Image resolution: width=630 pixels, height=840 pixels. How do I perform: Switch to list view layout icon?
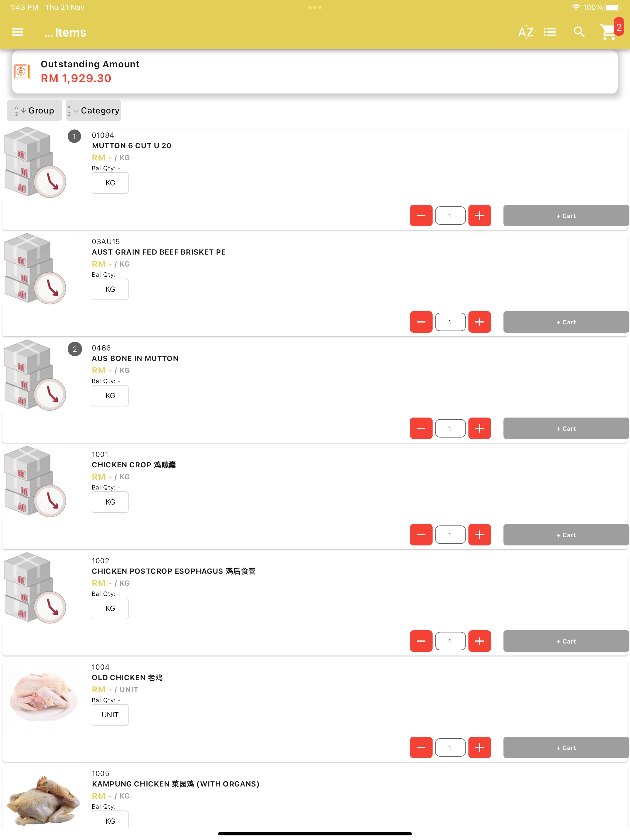(550, 32)
